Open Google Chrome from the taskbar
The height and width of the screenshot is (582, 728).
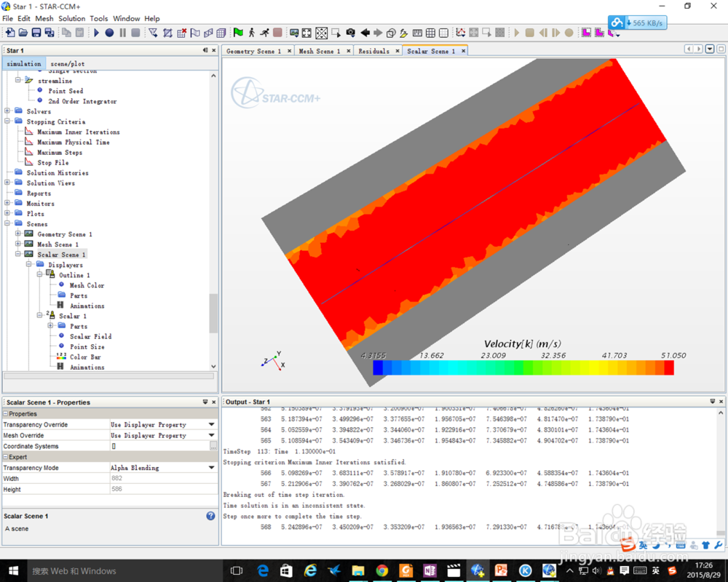pos(381,570)
